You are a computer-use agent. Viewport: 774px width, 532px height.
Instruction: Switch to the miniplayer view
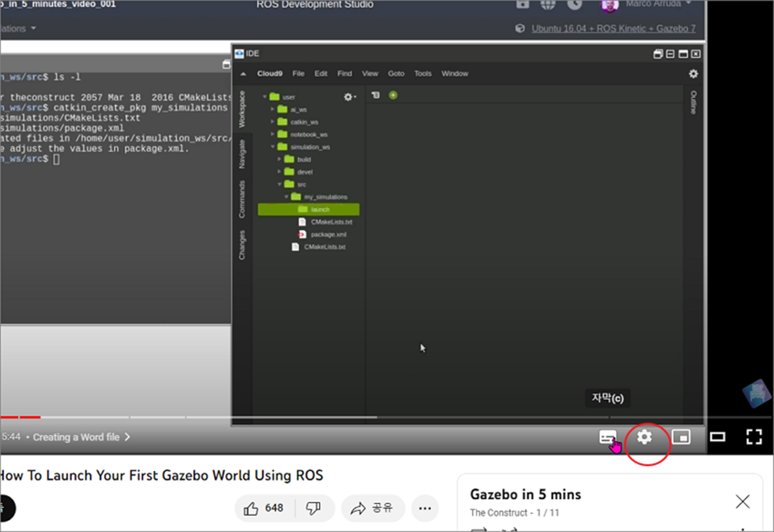tap(681, 437)
